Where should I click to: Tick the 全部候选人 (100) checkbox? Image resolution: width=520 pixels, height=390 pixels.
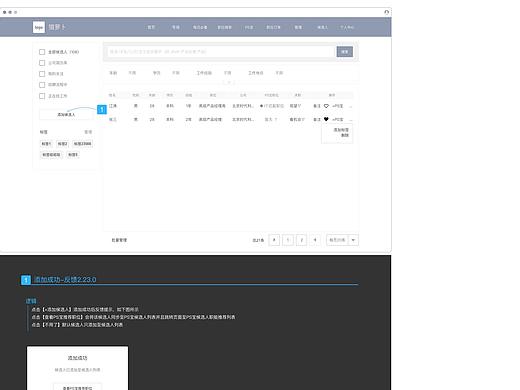[42, 52]
